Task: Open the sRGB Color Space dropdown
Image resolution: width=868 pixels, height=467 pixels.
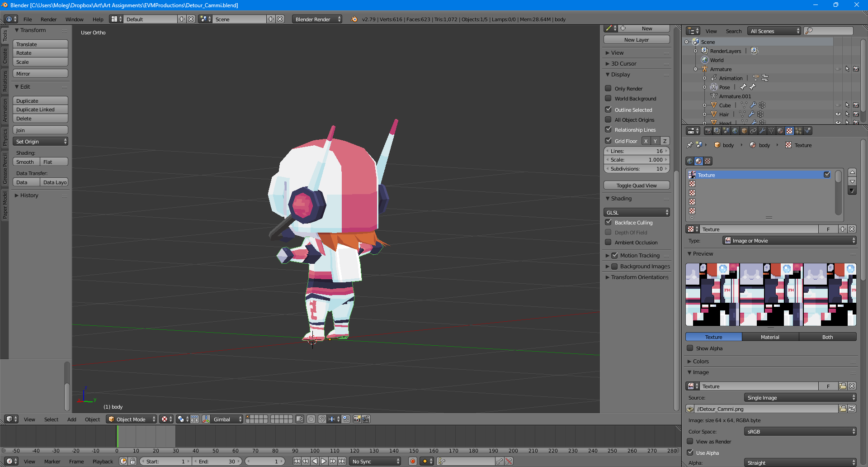Action: pos(800,431)
